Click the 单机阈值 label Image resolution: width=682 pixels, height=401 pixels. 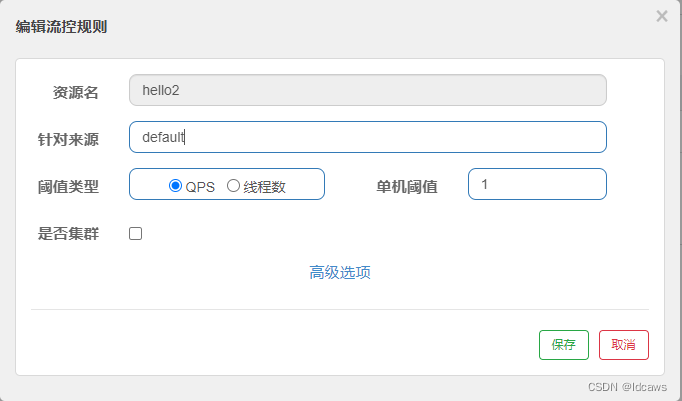coord(407,187)
